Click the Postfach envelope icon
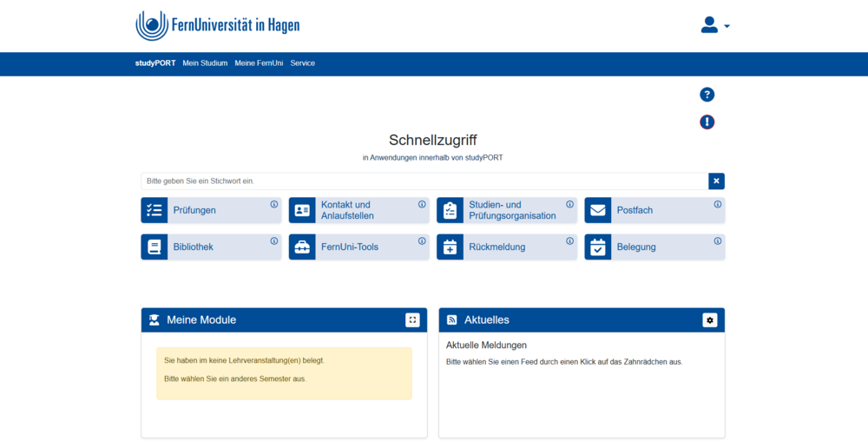The image size is (868, 441). tap(597, 210)
